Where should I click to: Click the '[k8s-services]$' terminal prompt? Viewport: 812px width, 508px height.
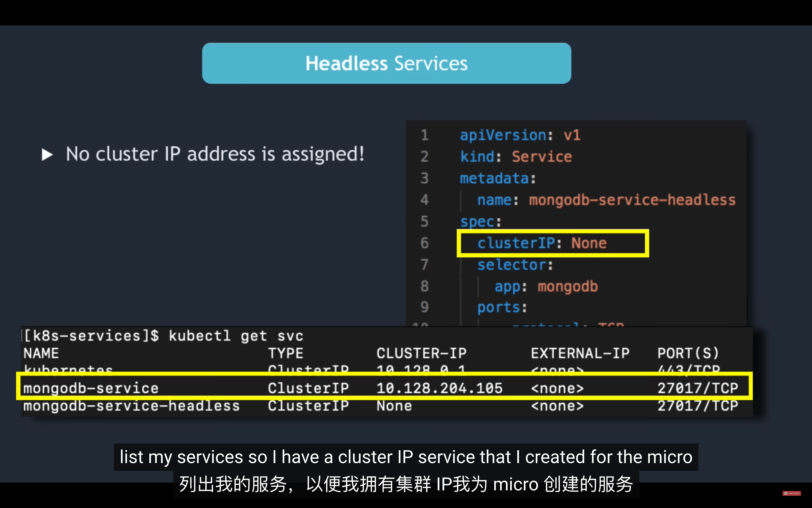pyautogui.click(x=91, y=336)
